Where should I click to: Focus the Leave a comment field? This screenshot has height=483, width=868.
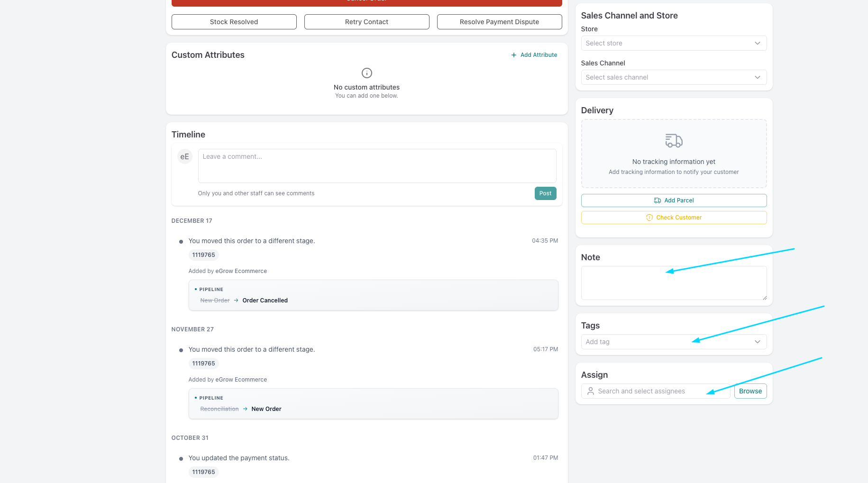tap(377, 166)
